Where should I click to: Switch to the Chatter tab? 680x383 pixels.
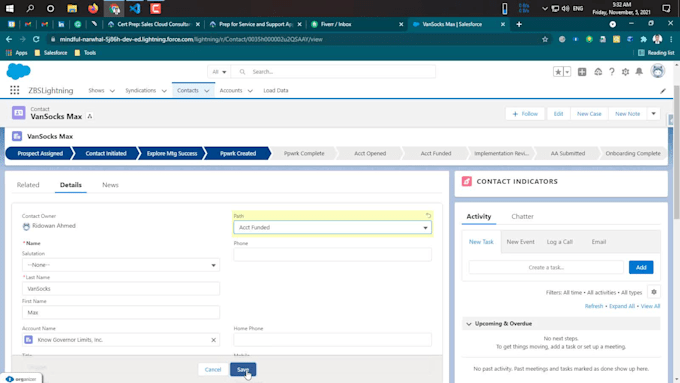pos(522,216)
